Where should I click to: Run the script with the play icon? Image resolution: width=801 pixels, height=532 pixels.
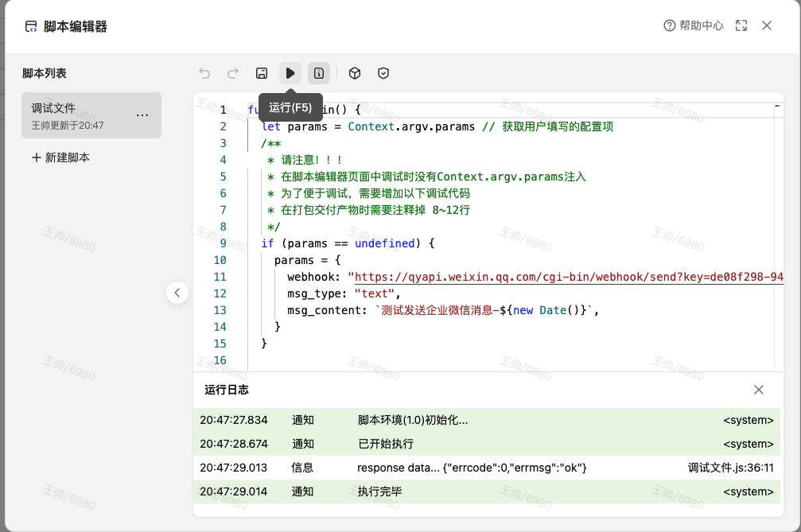290,73
